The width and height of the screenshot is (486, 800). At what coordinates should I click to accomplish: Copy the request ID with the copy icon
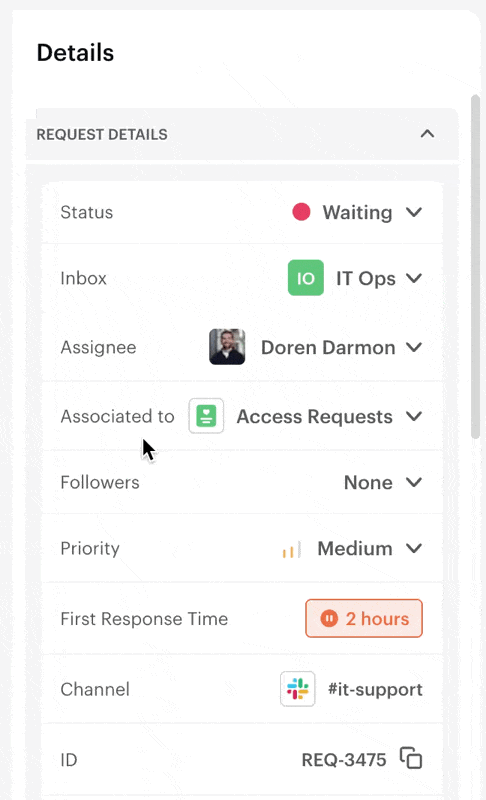[411, 758]
